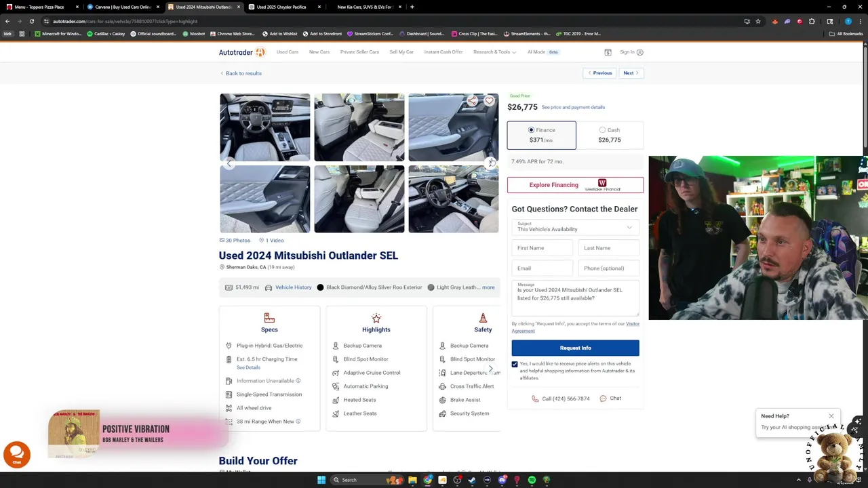Advance the feature cards carousel with the right arrow
868x488 pixels.
(491, 369)
